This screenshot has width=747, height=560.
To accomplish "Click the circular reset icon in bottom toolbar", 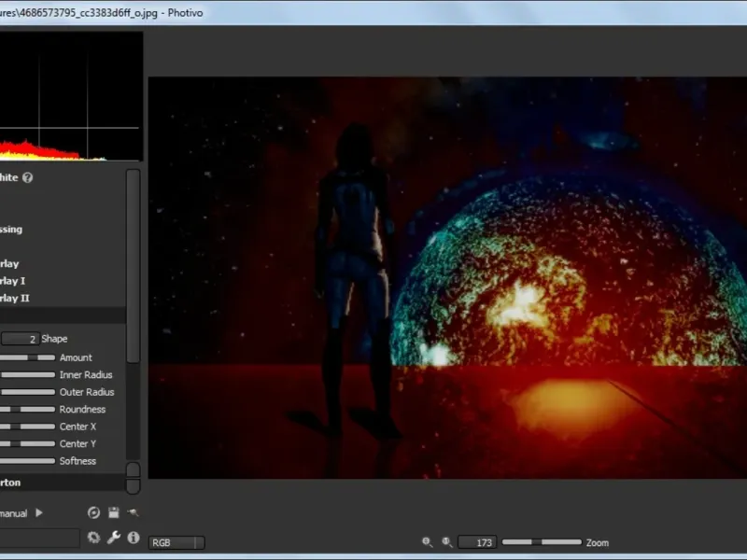I will point(93,512).
